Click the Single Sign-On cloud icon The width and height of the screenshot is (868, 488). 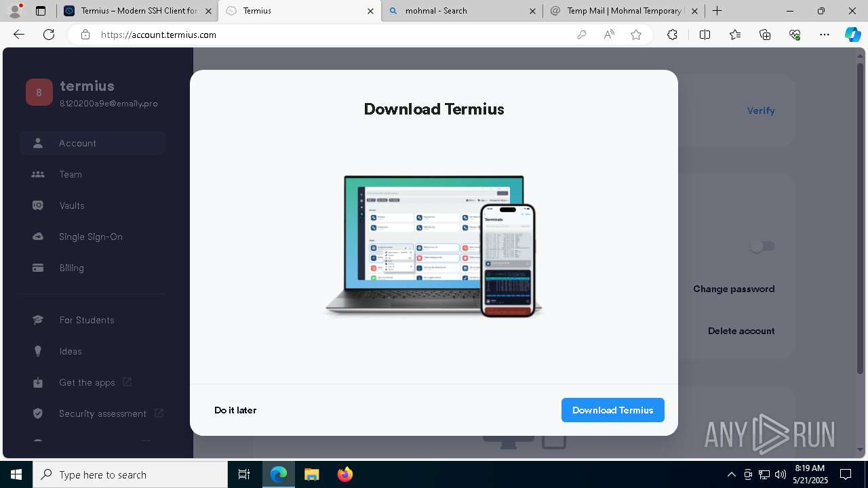point(38,237)
